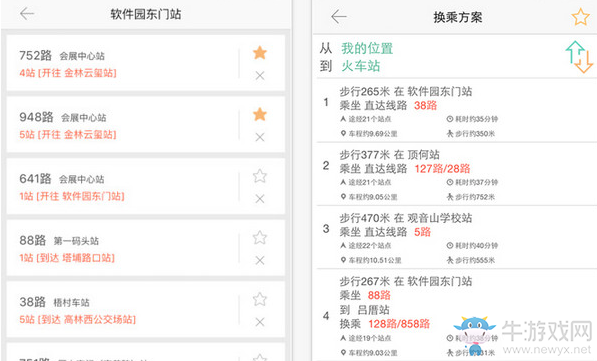Favorite the 换乘方案 route with header star
The height and width of the screenshot is (361, 597).
point(580,17)
